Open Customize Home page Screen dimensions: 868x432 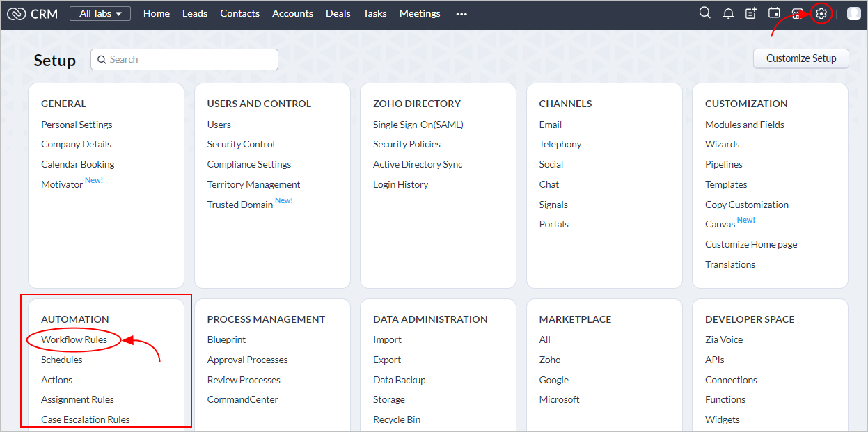click(751, 244)
